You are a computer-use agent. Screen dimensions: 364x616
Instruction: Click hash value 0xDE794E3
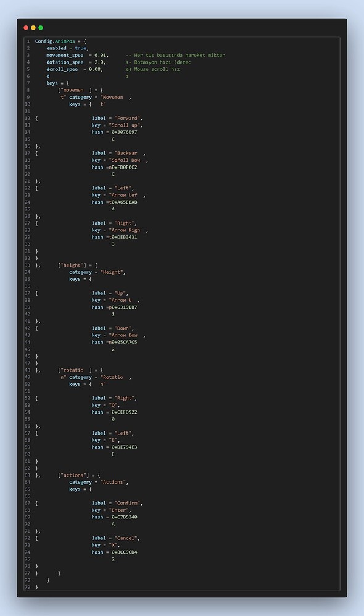125,447
